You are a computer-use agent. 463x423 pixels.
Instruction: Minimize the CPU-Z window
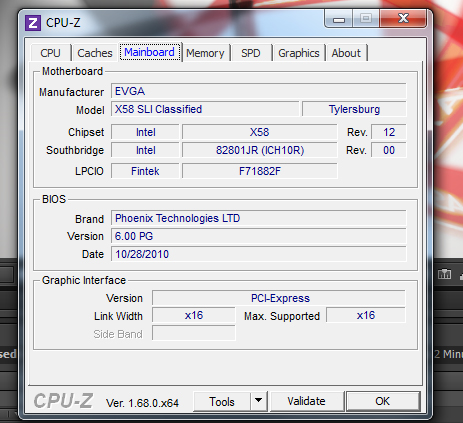[339, 20]
